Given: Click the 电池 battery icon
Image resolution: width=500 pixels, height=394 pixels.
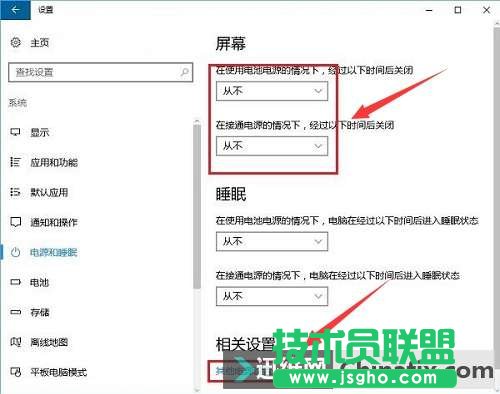Looking at the screenshot, I should pyautogui.click(x=15, y=282).
